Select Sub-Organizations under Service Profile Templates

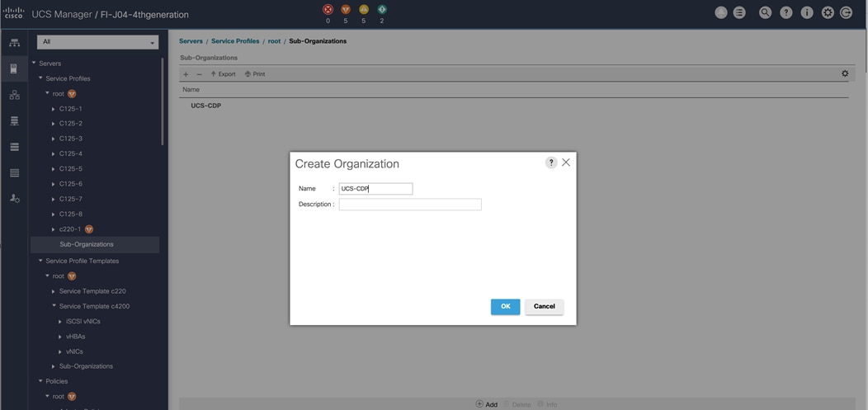click(86, 366)
